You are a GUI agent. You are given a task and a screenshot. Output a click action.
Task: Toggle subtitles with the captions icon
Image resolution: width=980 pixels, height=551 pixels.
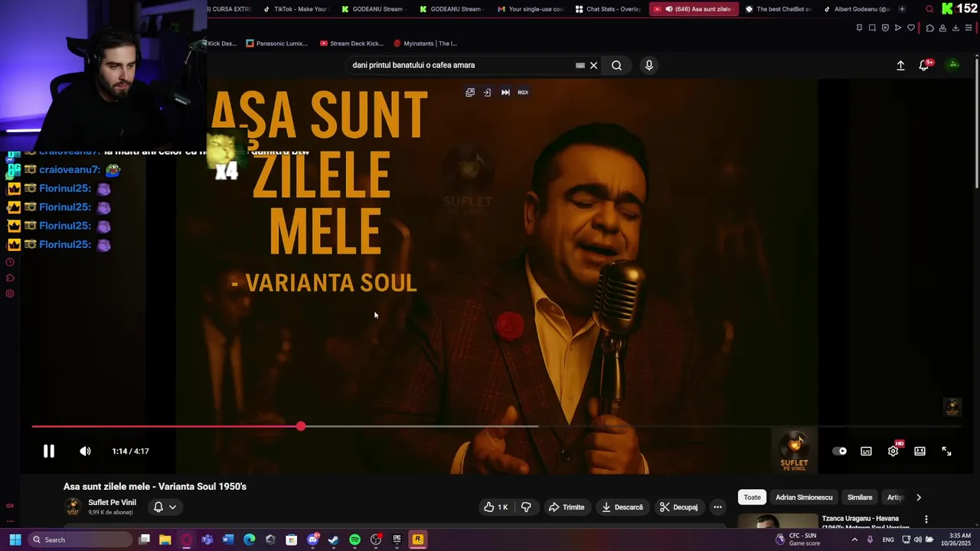(866, 452)
